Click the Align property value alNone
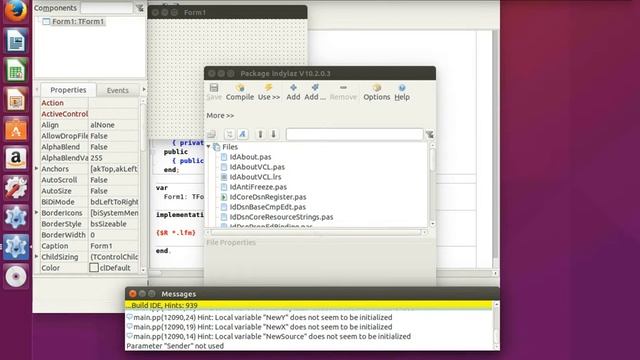 click(102, 125)
